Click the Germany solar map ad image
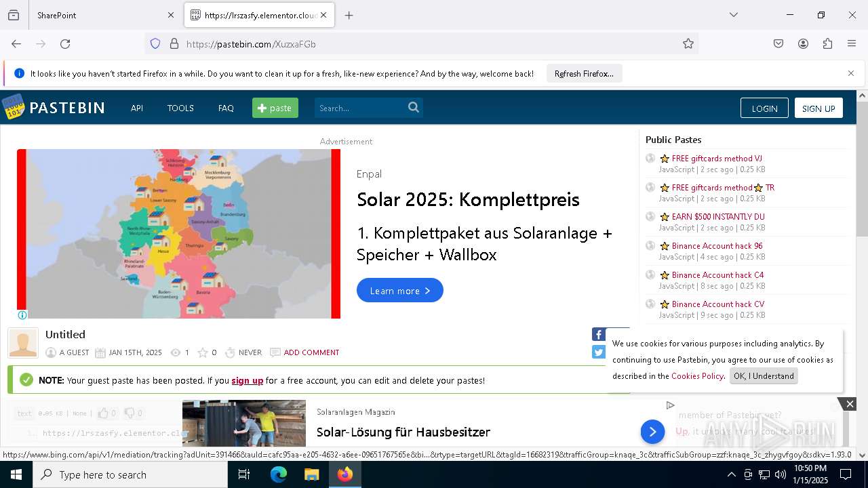 (x=178, y=234)
